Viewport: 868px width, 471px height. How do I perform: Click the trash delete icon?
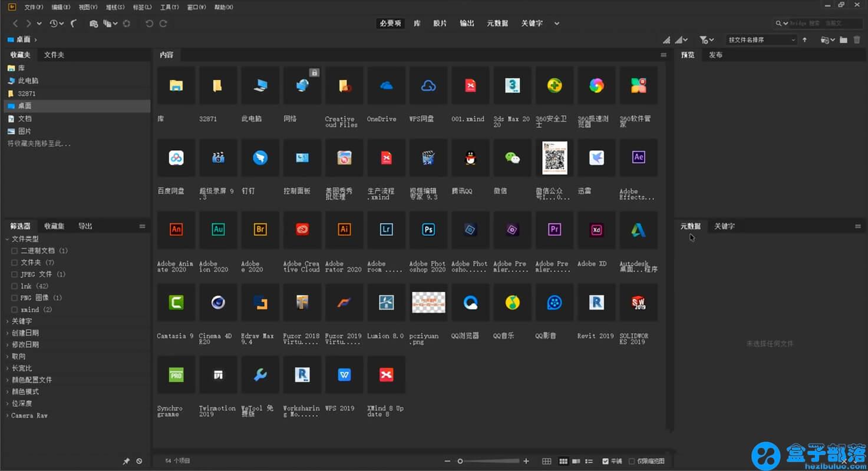(x=857, y=40)
